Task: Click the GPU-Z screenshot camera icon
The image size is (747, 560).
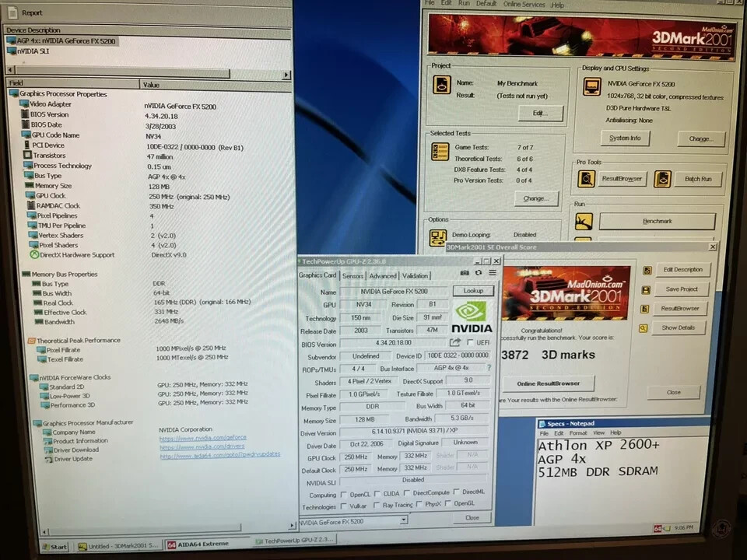Action: pyautogui.click(x=465, y=273)
